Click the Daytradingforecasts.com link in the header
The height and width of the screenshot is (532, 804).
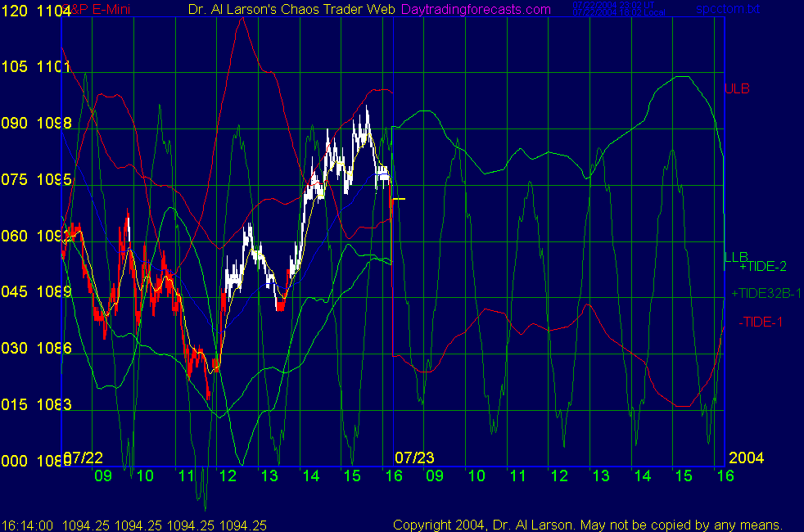tap(476, 9)
